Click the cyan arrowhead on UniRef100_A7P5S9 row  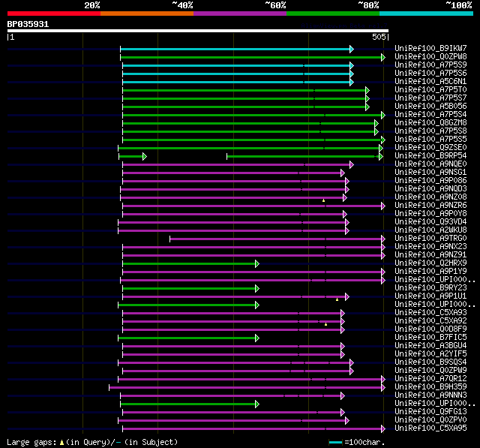[x=352, y=65]
